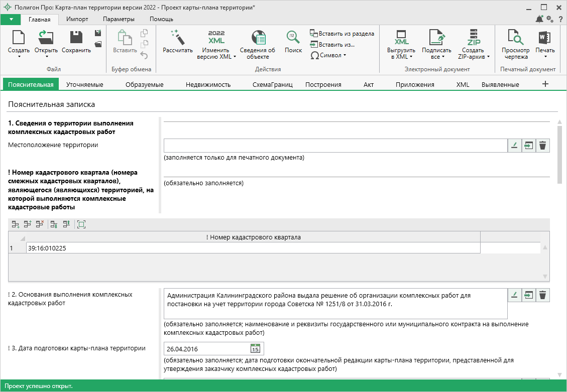
Task: Expand the Создать dropdown arrow
Action: (x=19, y=56)
